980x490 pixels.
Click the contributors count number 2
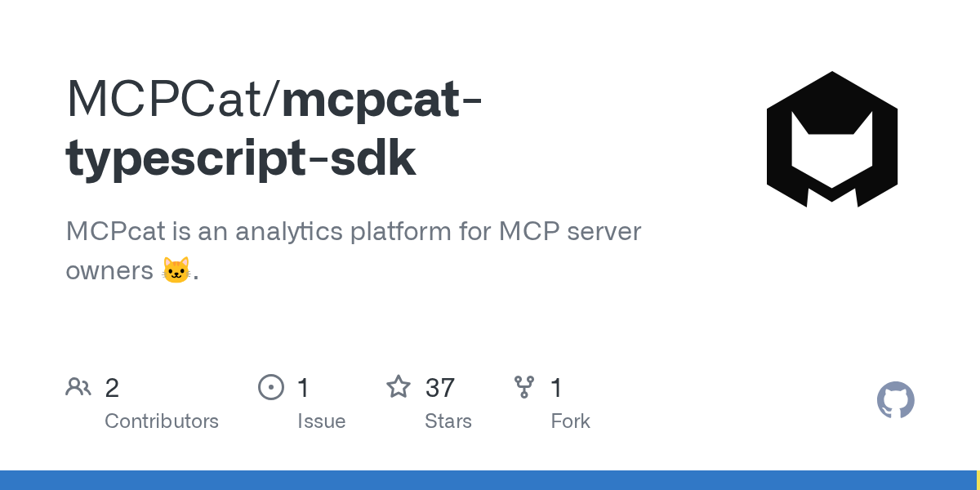coord(112,388)
